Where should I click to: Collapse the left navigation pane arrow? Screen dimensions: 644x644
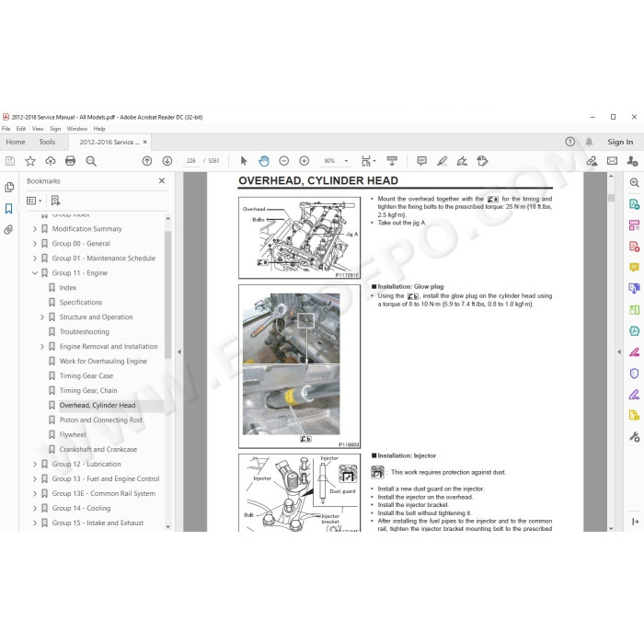coord(179,352)
